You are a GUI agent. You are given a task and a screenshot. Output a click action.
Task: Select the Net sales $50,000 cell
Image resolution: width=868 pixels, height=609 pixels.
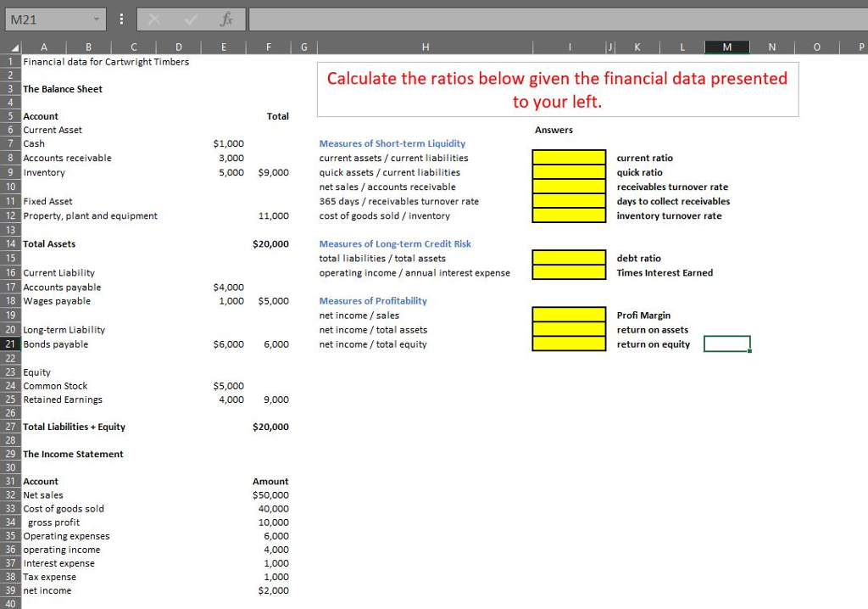(x=270, y=494)
